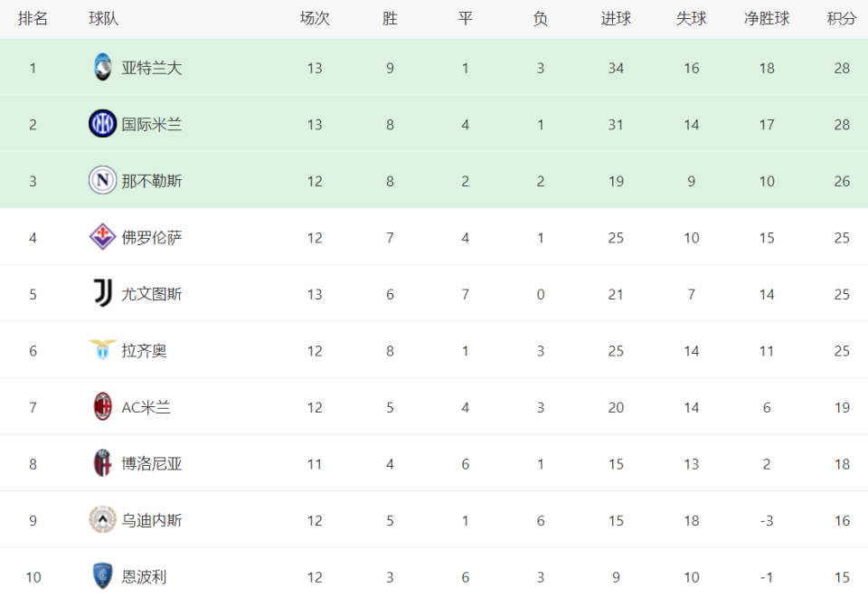This screenshot has width=868, height=598.
Task: Sort by the 净胜球 column header
Action: [766, 19]
